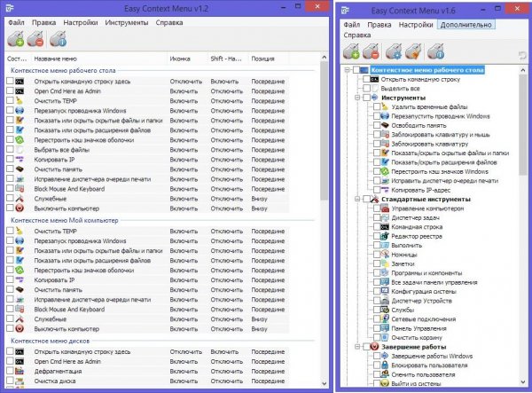
Task: Select Все задачи панели управления row
Action: [434, 282]
